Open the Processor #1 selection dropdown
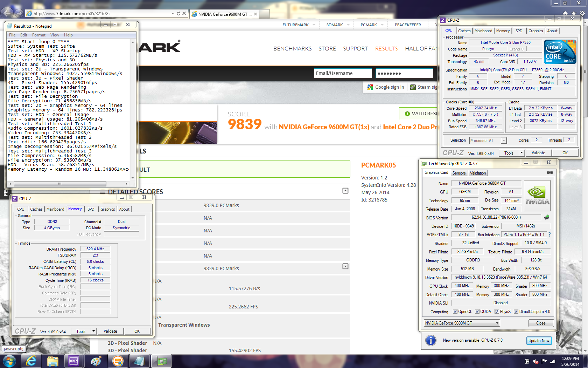Viewport: 588px width, 368px height. (504, 141)
